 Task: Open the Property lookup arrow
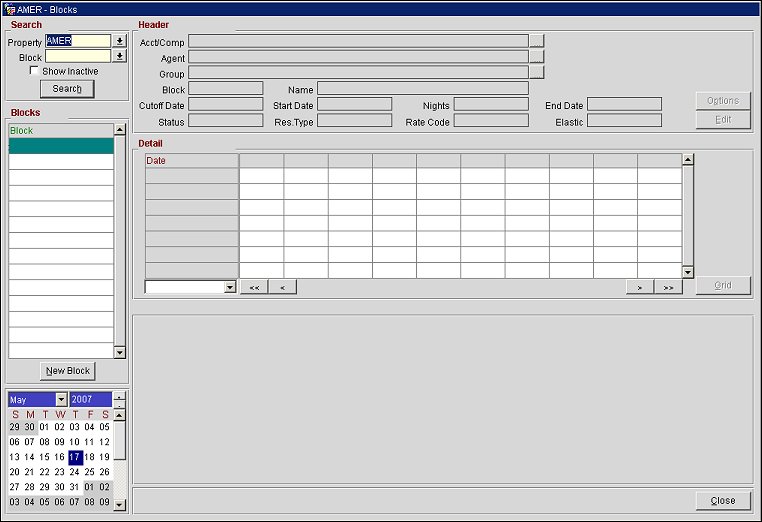tap(120, 42)
